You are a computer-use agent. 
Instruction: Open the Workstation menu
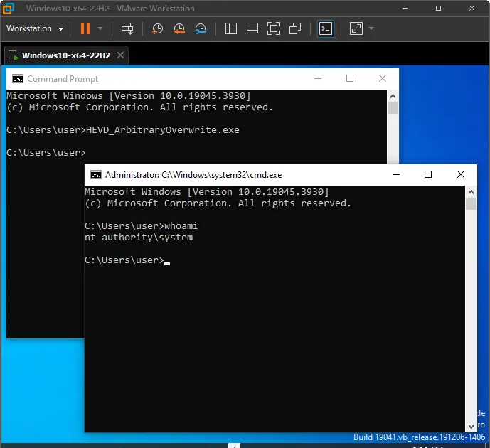(x=35, y=28)
